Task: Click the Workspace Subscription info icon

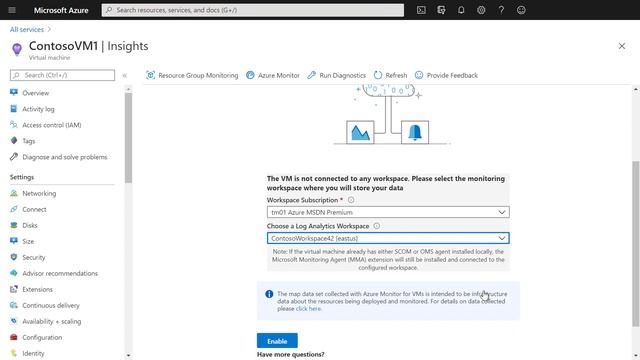Action: (351, 200)
